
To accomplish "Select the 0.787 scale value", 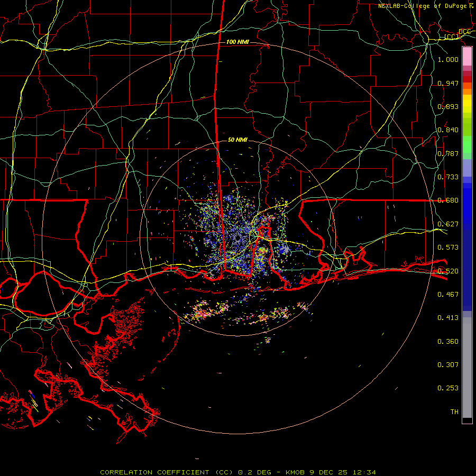I will tap(448, 153).
